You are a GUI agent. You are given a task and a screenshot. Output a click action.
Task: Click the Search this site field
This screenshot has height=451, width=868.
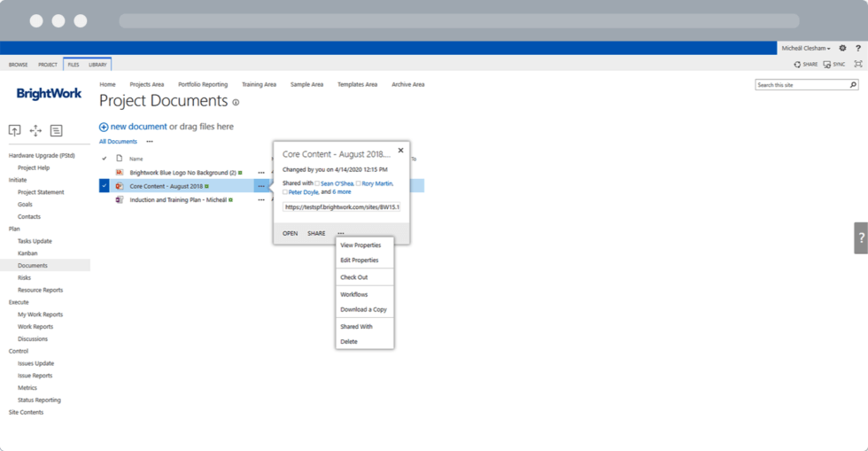pyautogui.click(x=802, y=85)
